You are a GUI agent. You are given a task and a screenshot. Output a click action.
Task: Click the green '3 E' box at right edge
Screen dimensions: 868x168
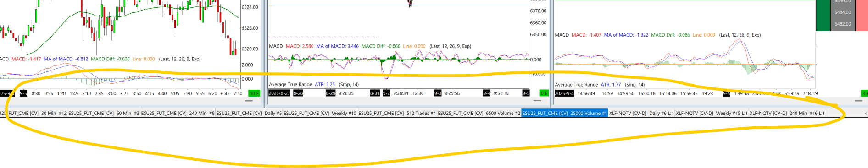864,93
